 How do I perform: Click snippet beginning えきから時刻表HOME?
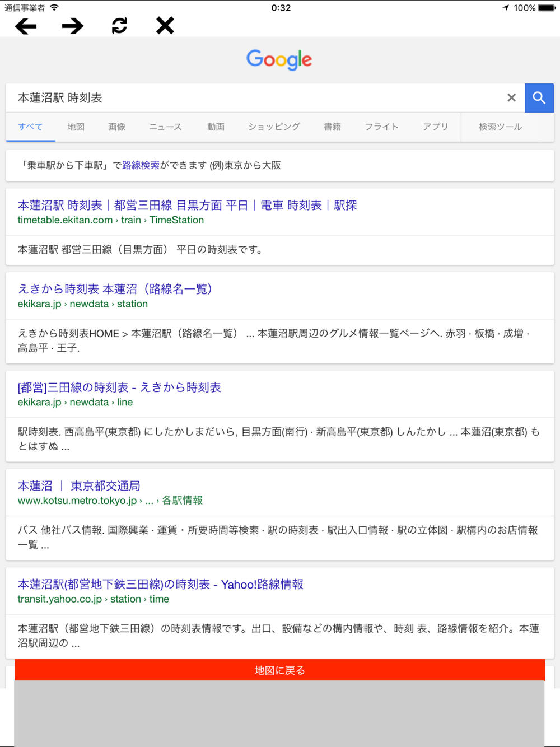pyautogui.click(x=274, y=340)
